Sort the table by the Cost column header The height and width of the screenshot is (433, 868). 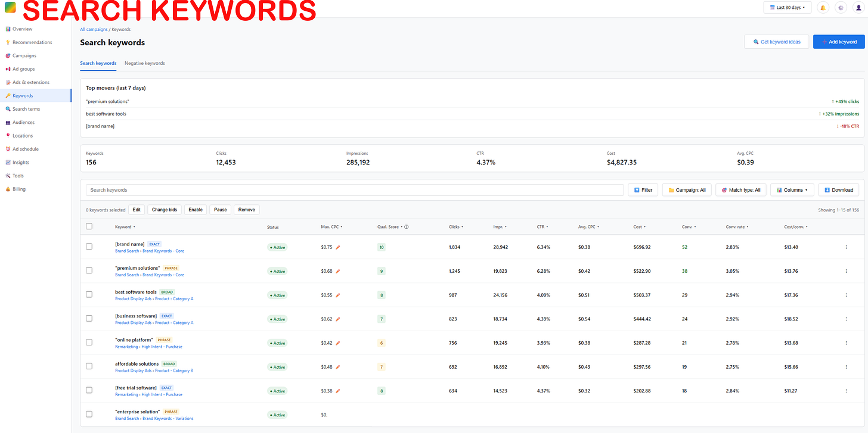[640, 227]
